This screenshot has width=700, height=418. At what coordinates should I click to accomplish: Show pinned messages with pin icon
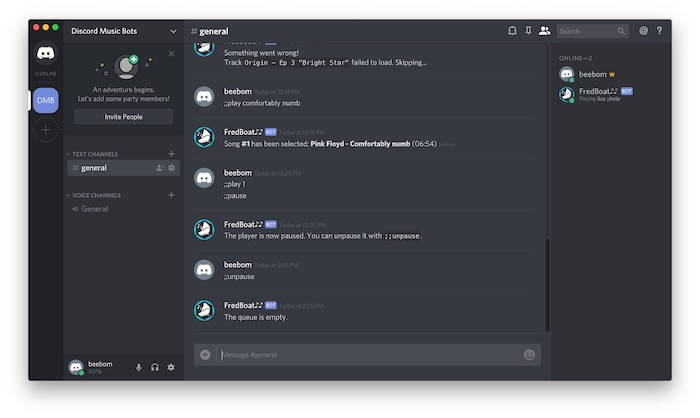(x=528, y=31)
